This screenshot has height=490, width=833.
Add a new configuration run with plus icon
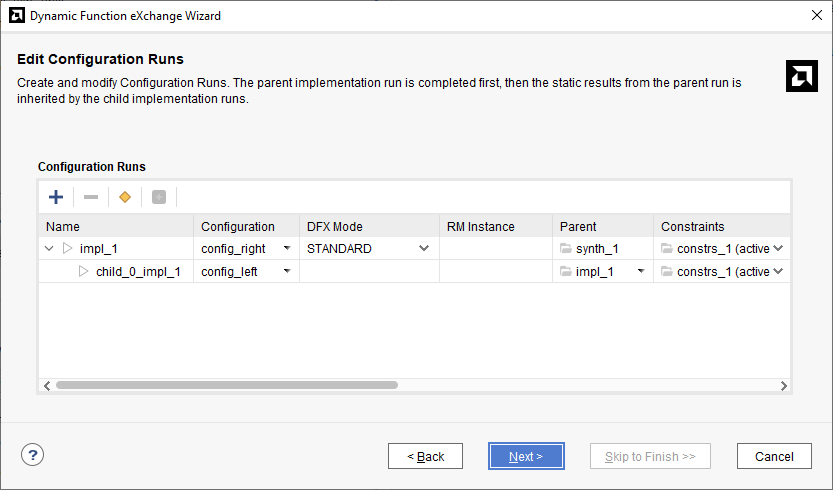(x=56, y=197)
